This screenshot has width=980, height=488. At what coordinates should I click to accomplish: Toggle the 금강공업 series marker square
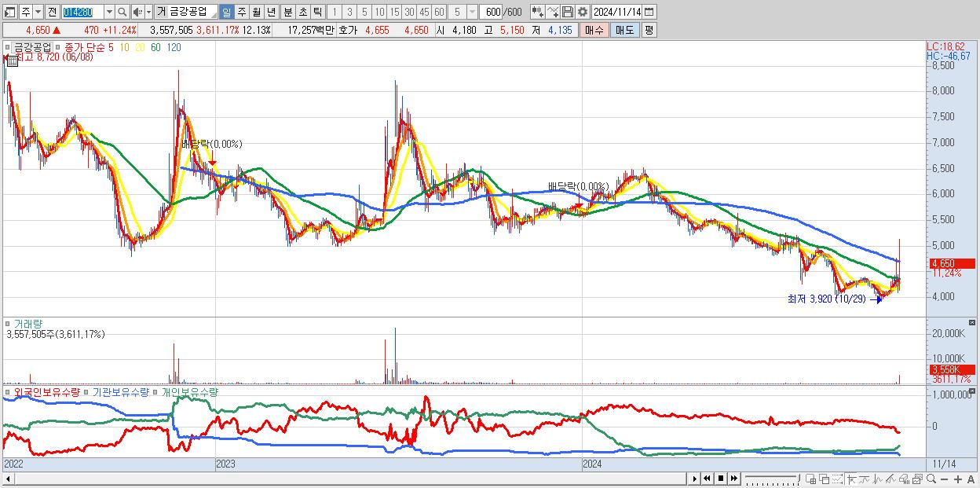point(7,47)
